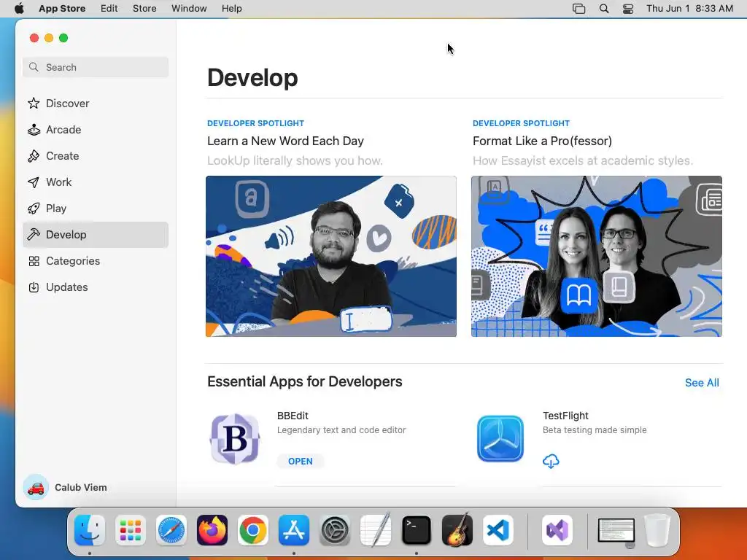This screenshot has width=747, height=560.
Task: Select the Develop sidebar item
Action: (96, 234)
